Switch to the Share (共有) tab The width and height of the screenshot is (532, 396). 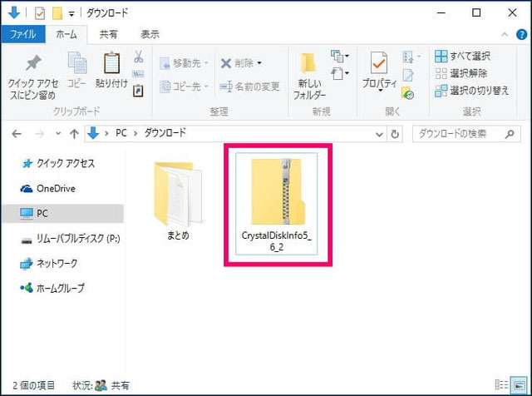click(109, 34)
